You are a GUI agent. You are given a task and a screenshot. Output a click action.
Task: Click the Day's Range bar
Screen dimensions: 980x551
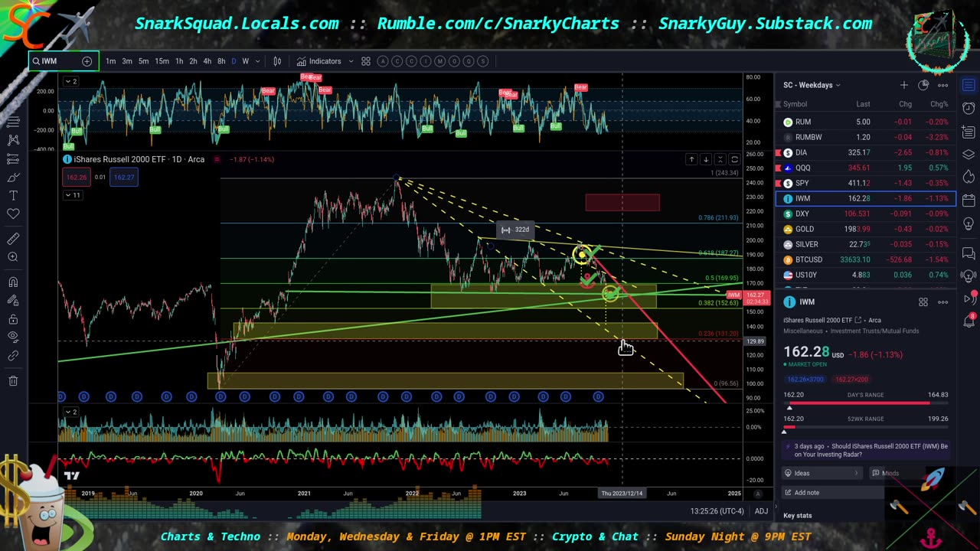[865, 402]
